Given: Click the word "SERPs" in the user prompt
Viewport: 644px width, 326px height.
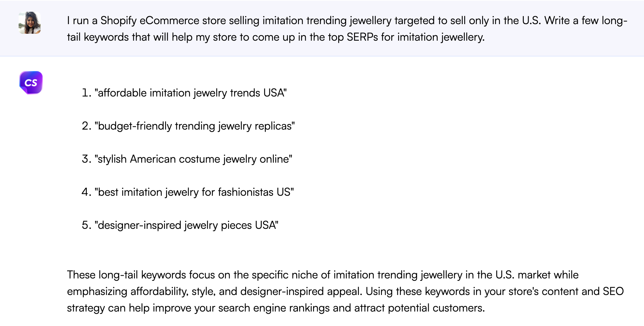Looking at the screenshot, I should click(x=362, y=37).
